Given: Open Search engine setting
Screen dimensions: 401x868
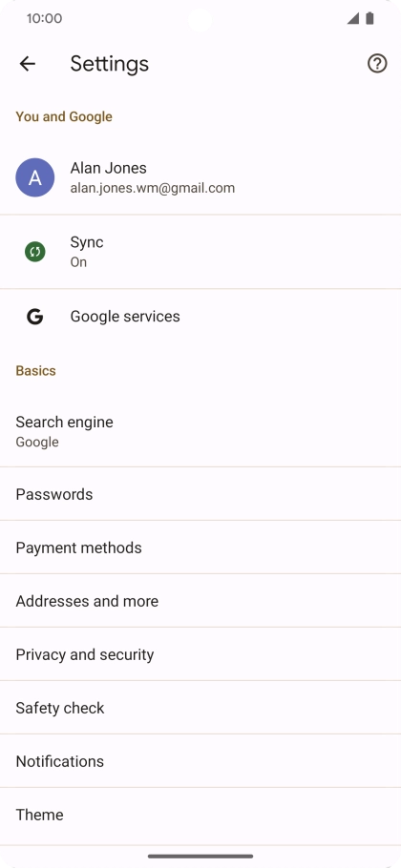Looking at the screenshot, I should [200, 431].
